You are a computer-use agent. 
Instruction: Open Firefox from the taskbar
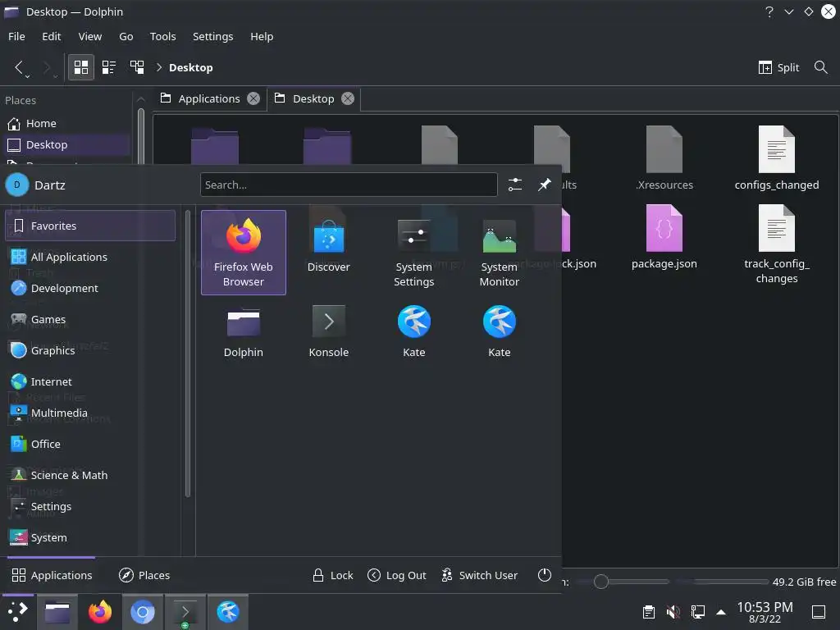coord(99,611)
